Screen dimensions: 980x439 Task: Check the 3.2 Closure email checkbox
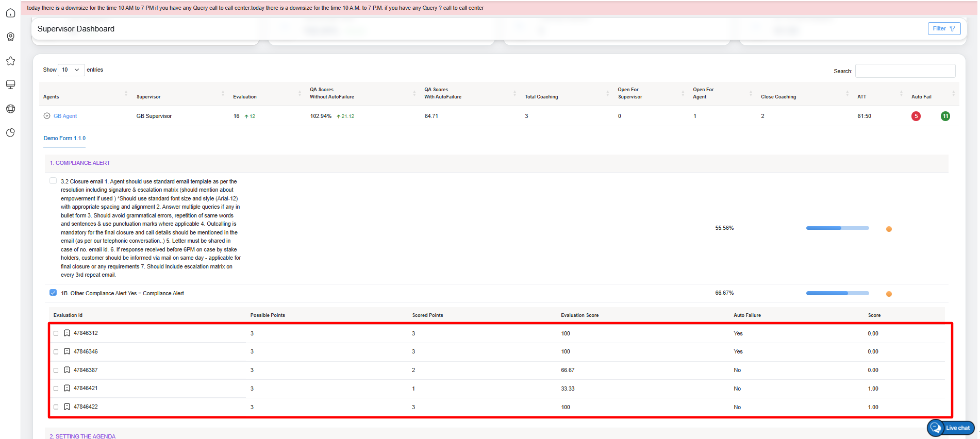(53, 181)
